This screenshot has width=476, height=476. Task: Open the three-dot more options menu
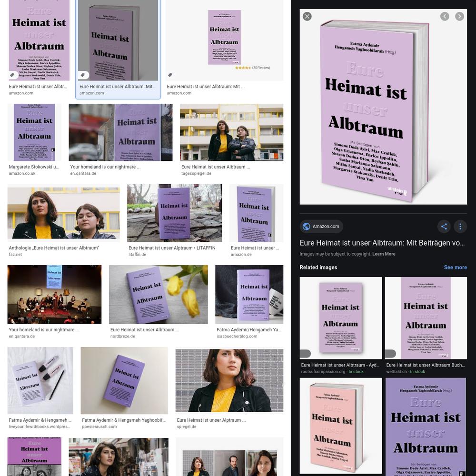[460, 227]
